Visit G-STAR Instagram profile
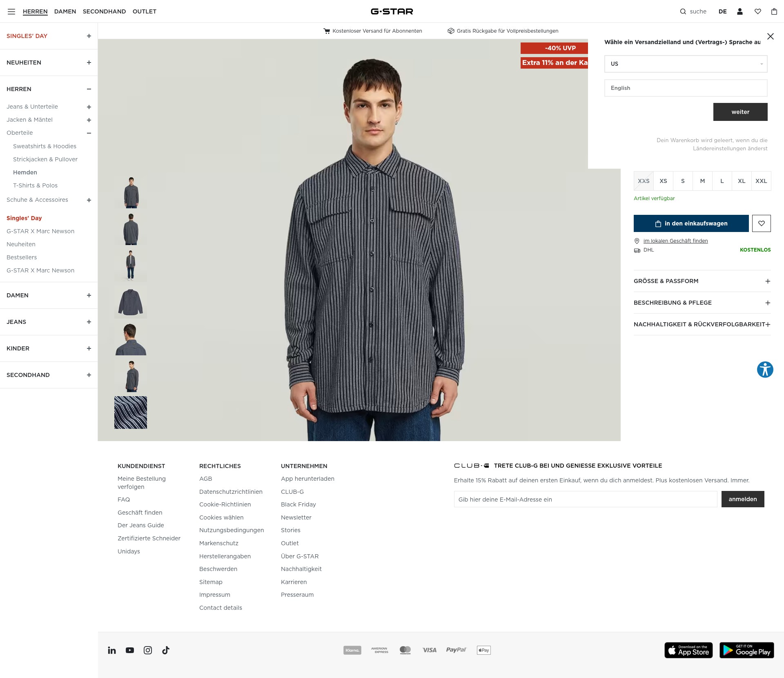The width and height of the screenshot is (784, 678). pos(148,650)
